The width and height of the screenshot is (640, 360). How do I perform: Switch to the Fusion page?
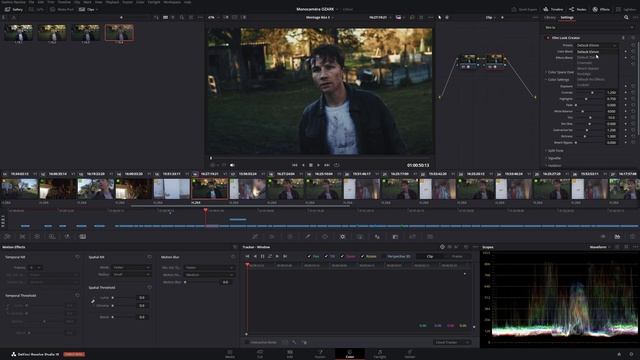[x=320, y=353]
